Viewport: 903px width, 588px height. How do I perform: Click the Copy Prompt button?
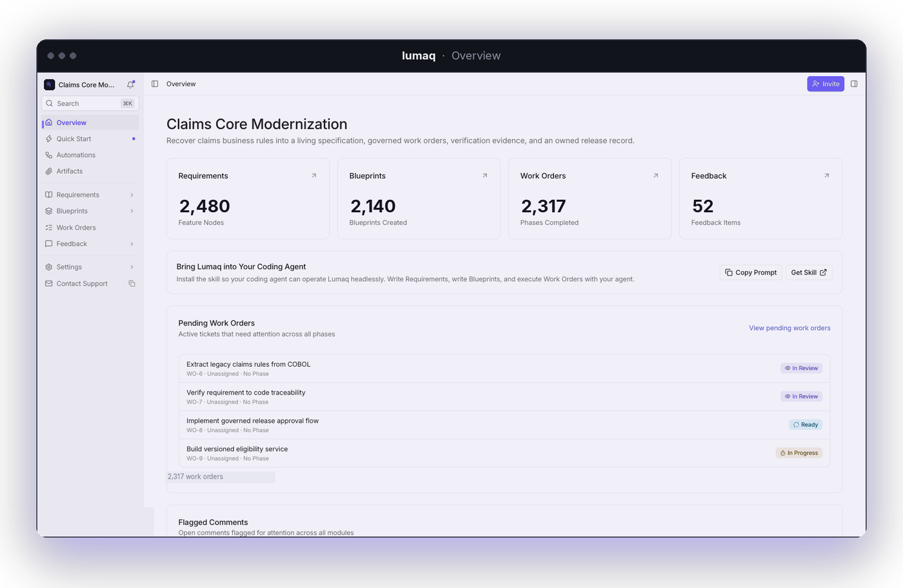point(751,272)
